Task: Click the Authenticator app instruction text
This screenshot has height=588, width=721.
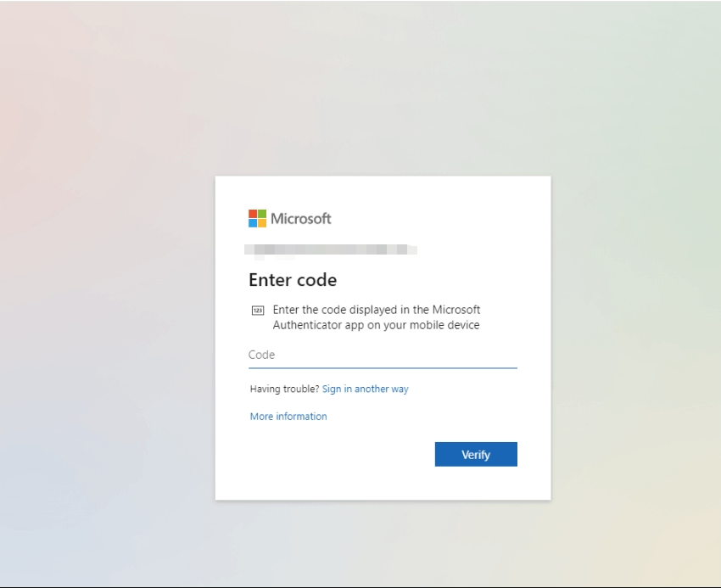Action: (x=376, y=317)
